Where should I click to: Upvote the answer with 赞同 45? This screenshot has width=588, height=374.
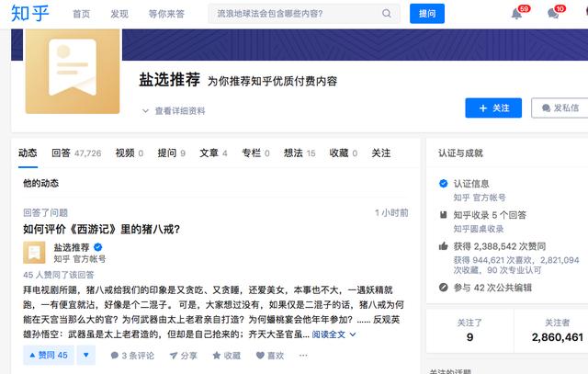pos(49,356)
